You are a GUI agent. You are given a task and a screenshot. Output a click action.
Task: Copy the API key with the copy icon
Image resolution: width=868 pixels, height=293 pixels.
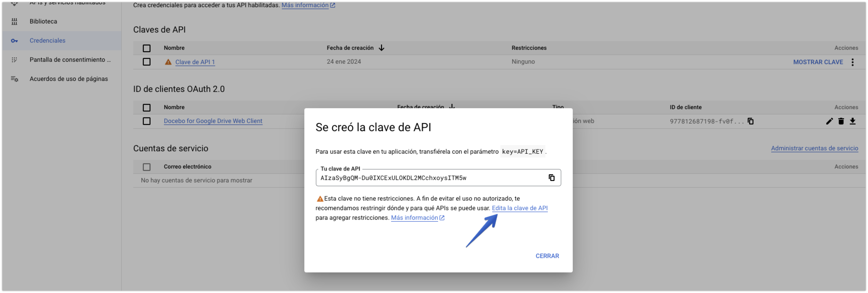point(551,178)
